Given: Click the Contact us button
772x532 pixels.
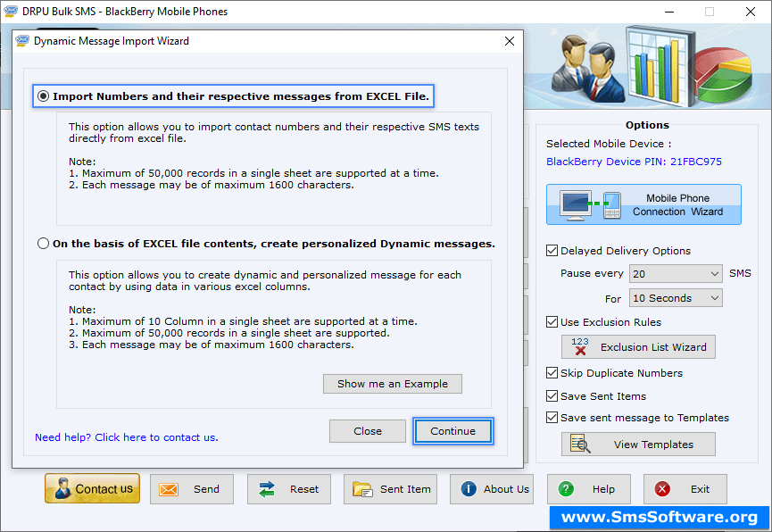Looking at the screenshot, I should [x=92, y=488].
